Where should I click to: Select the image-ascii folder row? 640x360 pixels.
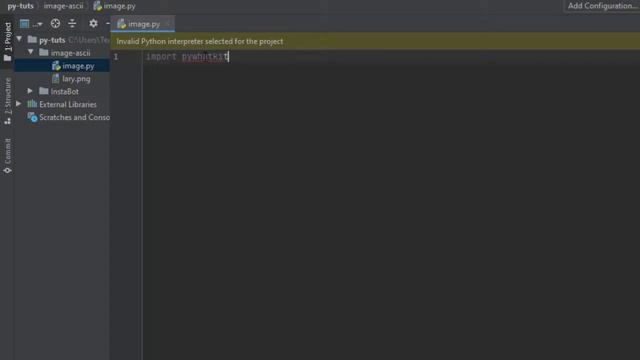pyautogui.click(x=62, y=53)
